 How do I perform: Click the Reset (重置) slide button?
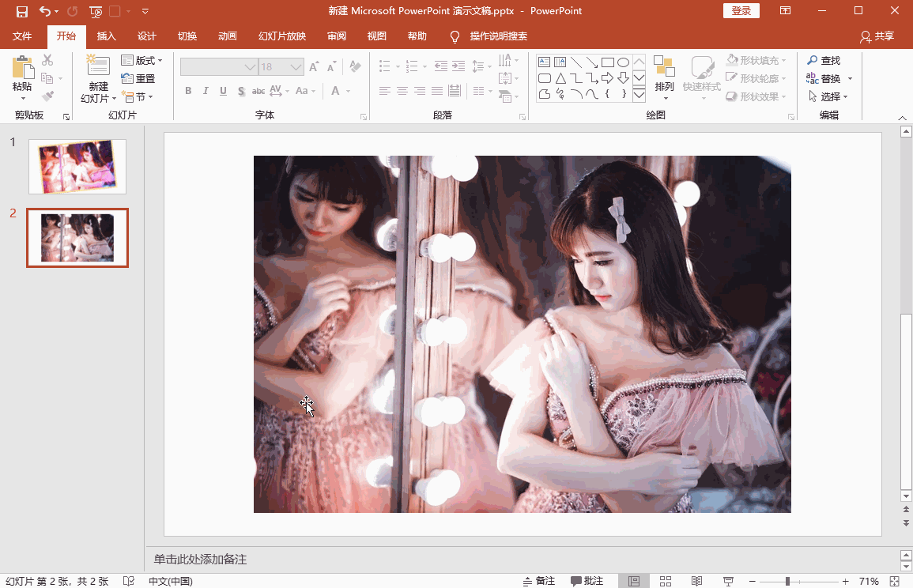click(138, 78)
